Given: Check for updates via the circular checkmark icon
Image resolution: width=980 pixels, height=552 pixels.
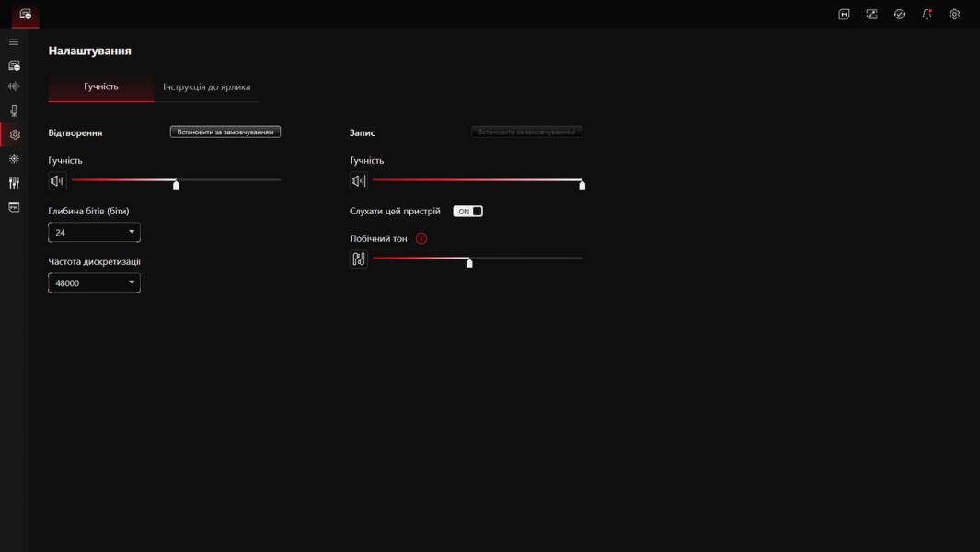Looking at the screenshot, I should click(x=899, y=15).
